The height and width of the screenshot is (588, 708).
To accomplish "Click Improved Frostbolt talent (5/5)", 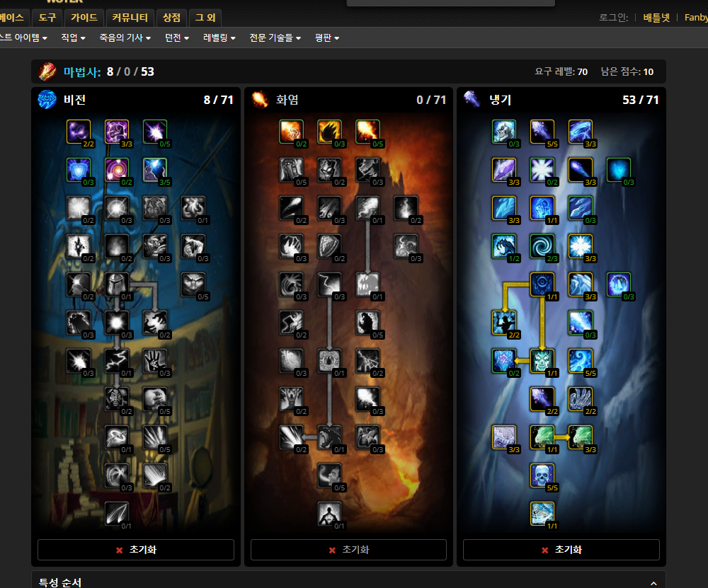I will (542, 132).
